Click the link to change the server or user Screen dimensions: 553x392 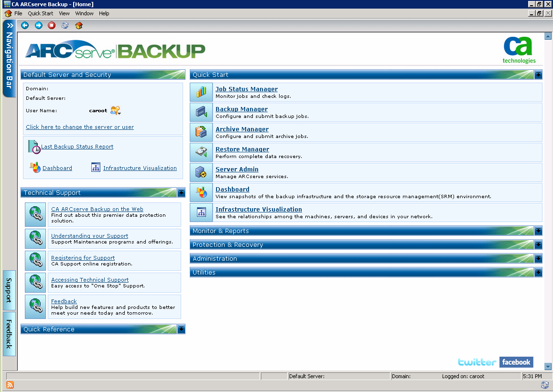[x=79, y=127]
